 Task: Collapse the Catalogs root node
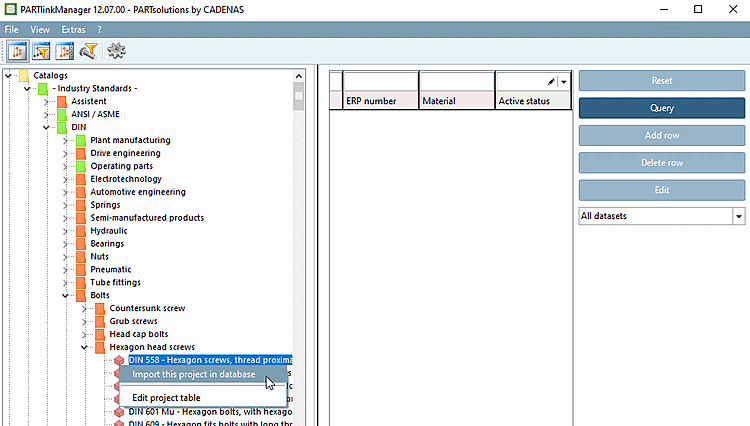tap(8, 76)
